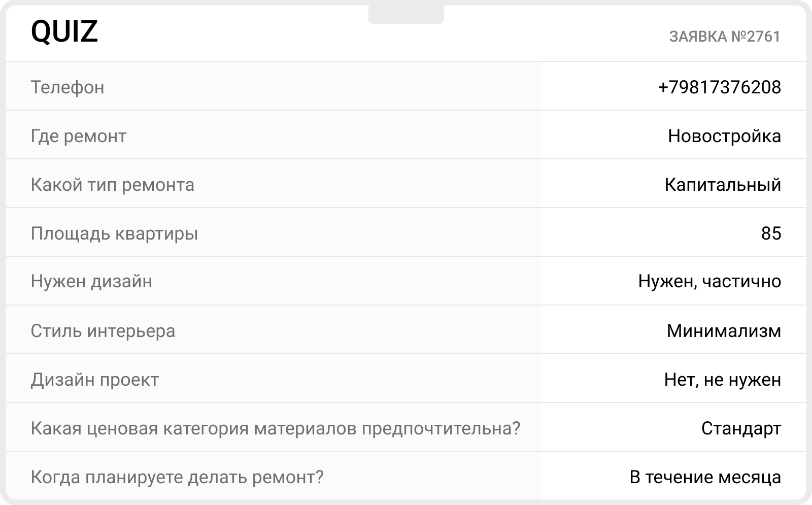Select the Минимализм value

pos(724,331)
